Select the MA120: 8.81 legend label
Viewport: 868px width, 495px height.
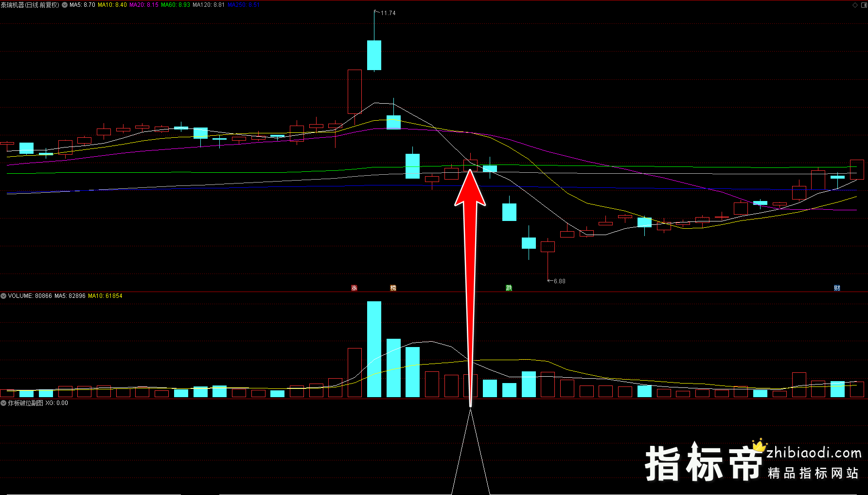[209, 5]
